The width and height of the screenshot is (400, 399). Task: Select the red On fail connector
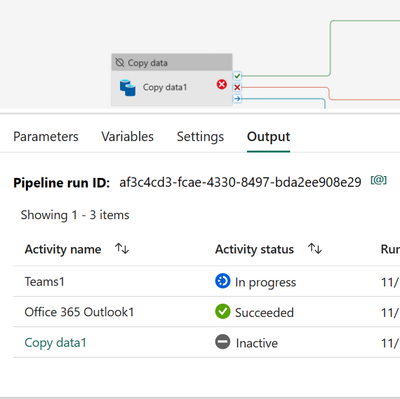[237, 87]
